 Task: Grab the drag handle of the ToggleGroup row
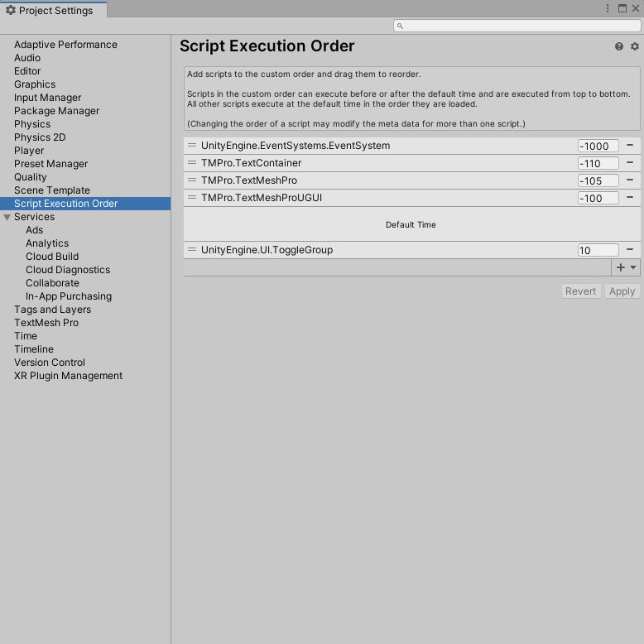[x=192, y=249]
